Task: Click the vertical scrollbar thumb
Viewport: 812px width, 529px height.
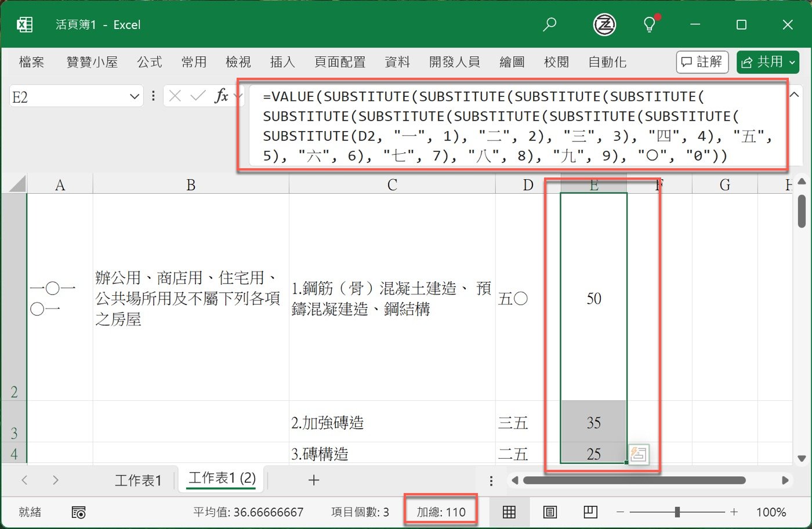Action: click(x=802, y=211)
